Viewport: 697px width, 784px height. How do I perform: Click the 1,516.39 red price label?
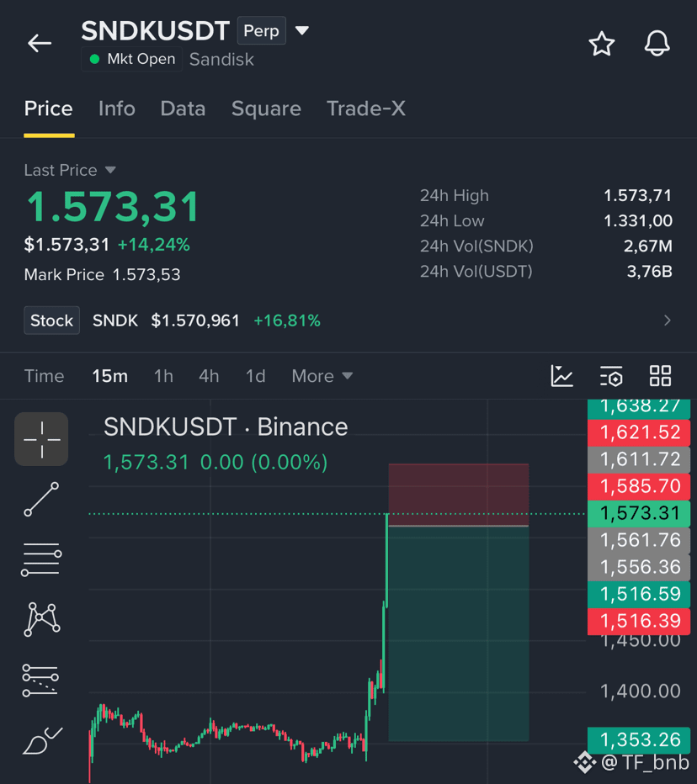[639, 621]
